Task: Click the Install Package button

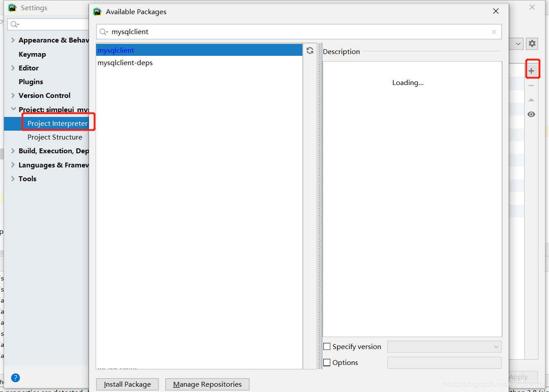Action: coord(128,384)
